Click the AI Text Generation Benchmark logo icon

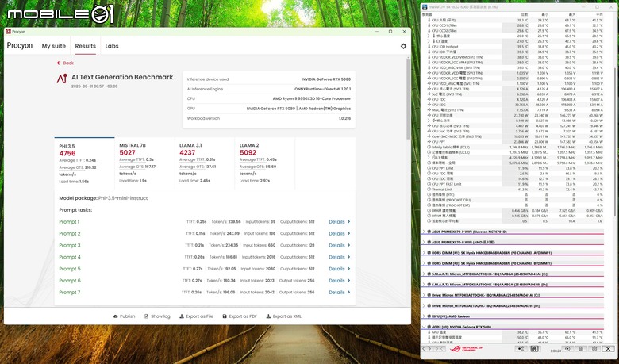[x=62, y=79]
